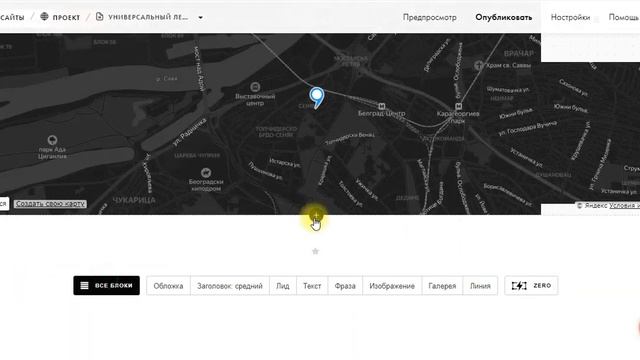Click Опубликовать to publish page
This screenshot has width=640, height=360.
504,17
